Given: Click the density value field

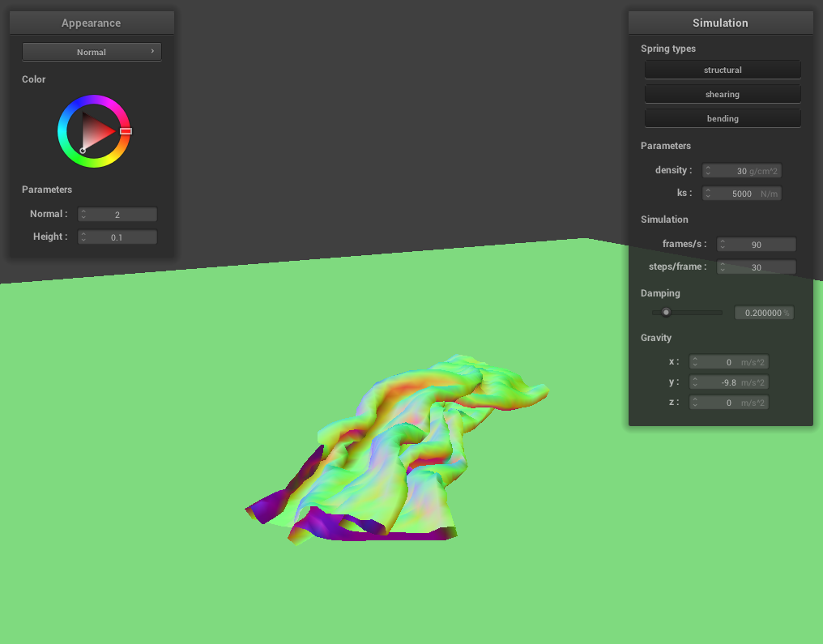Looking at the screenshot, I should click(x=742, y=171).
